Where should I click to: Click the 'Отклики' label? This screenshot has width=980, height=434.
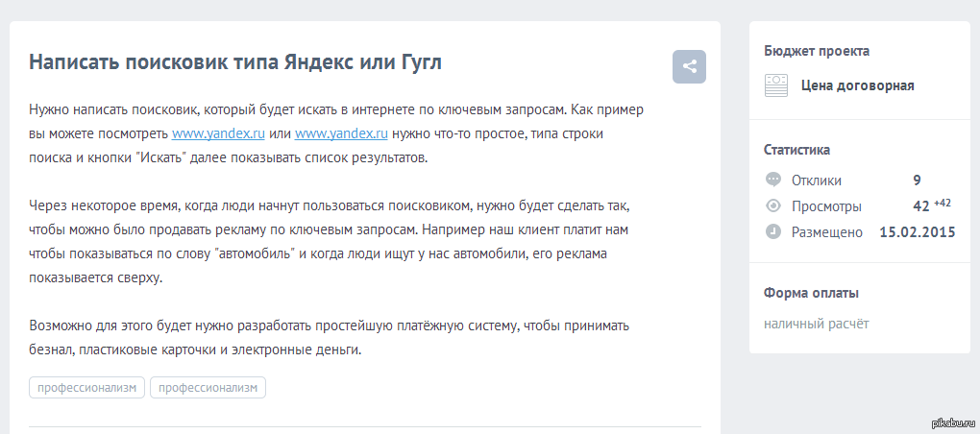point(817,181)
